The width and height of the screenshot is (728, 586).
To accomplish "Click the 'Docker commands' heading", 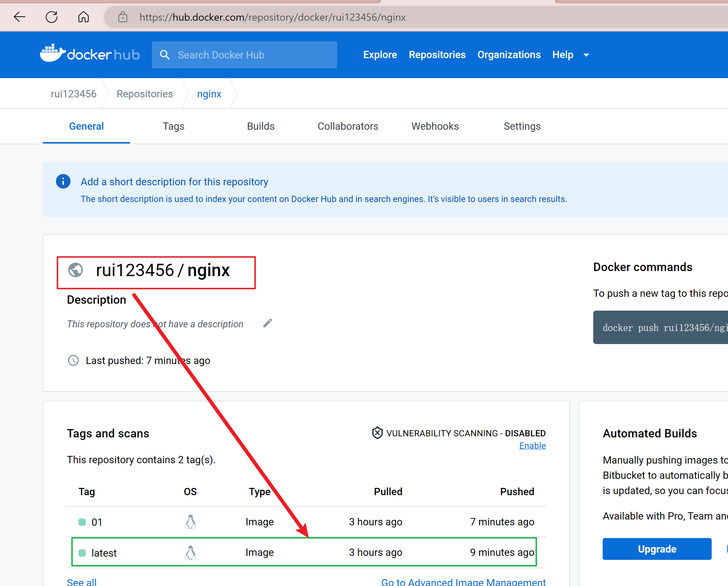I will pyautogui.click(x=643, y=267).
